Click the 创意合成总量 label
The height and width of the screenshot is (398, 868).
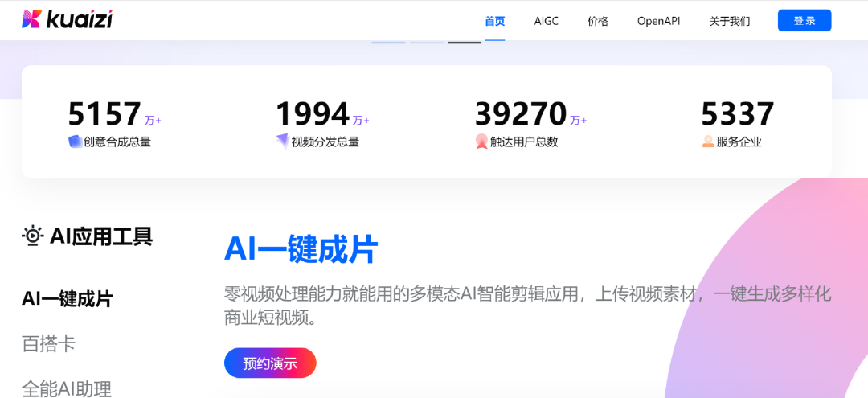[x=117, y=142]
